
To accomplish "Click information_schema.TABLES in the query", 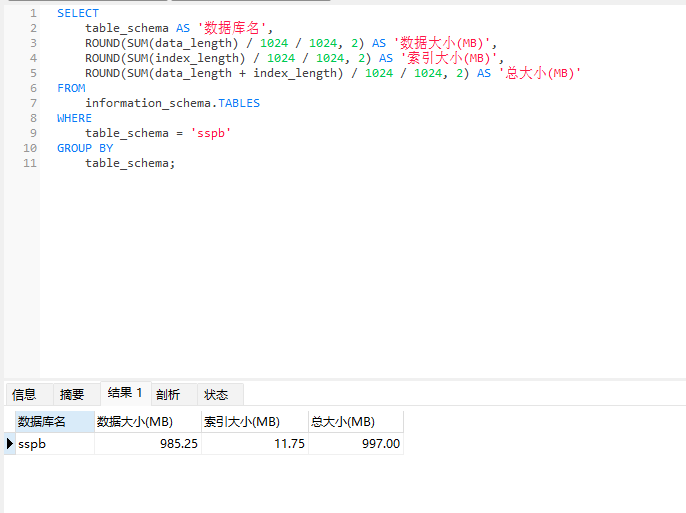I will point(172,103).
